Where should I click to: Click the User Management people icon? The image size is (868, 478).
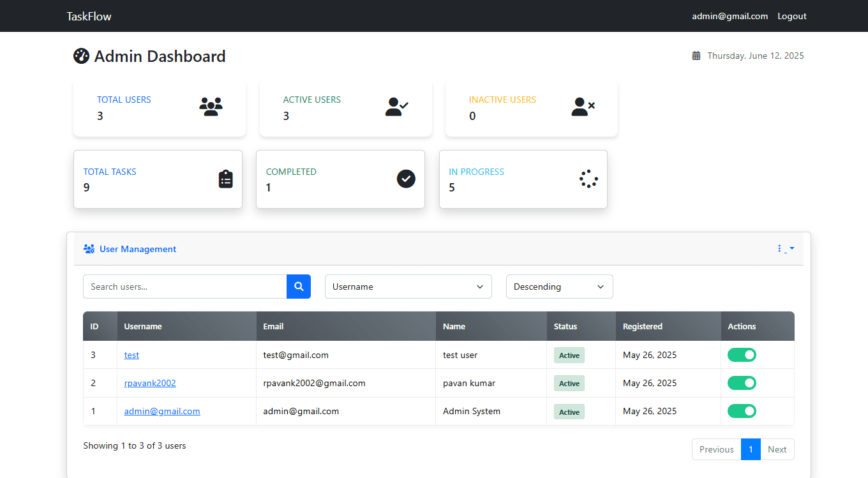[89, 248]
